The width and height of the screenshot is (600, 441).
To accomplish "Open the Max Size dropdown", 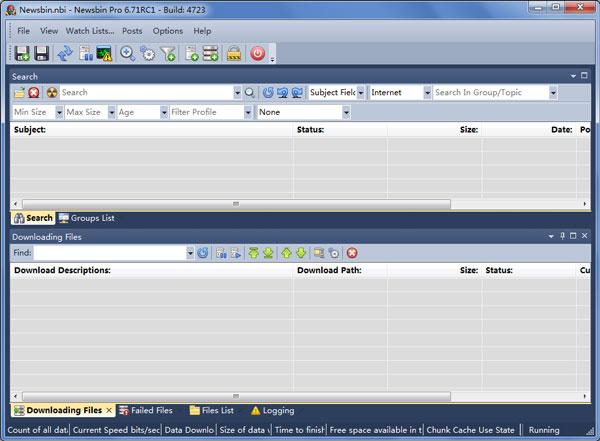I will [112, 112].
